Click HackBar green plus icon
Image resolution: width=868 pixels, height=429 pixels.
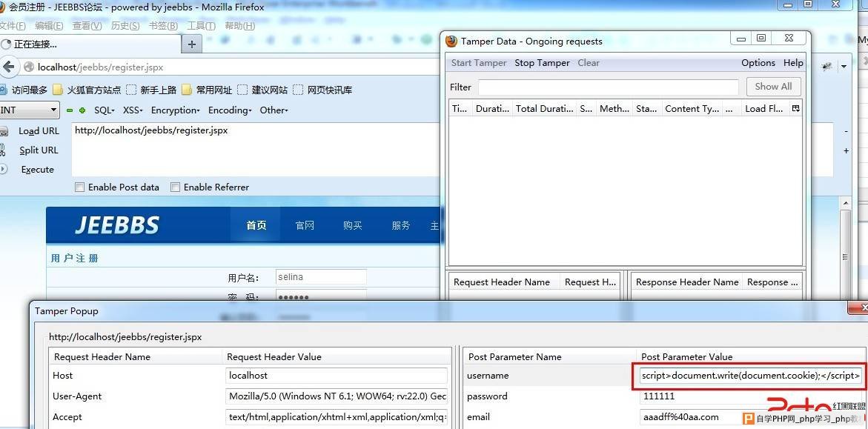pos(82,110)
